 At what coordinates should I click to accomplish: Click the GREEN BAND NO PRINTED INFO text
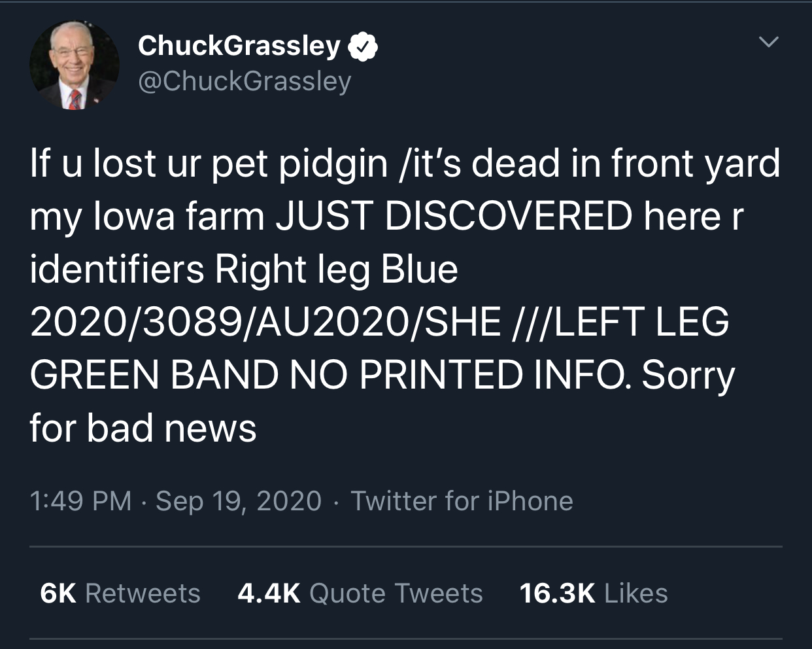coord(330,376)
